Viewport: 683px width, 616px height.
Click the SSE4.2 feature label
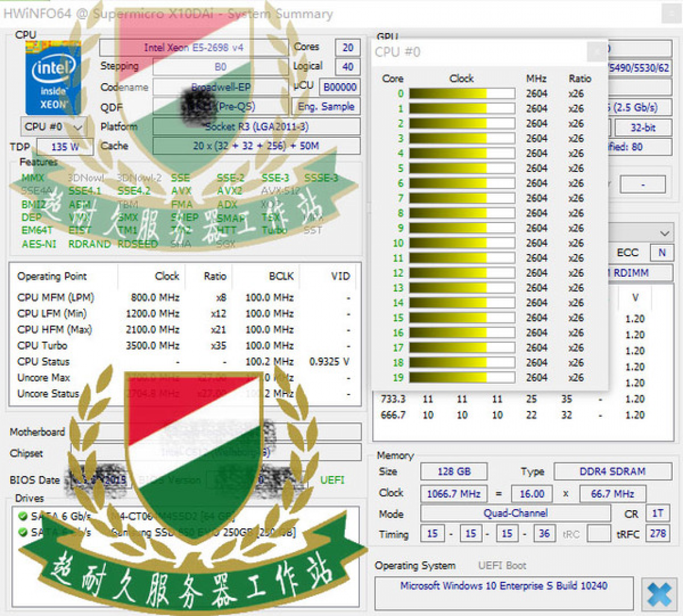tap(134, 191)
